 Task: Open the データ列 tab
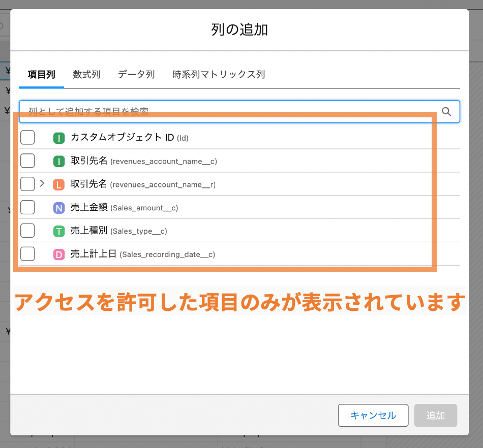point(136,75)
